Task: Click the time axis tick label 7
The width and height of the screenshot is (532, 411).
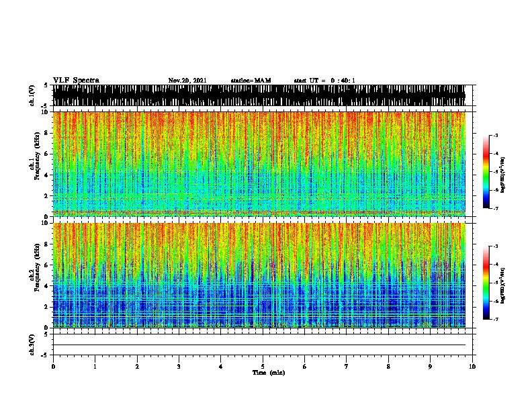Action: click(347, 367)
